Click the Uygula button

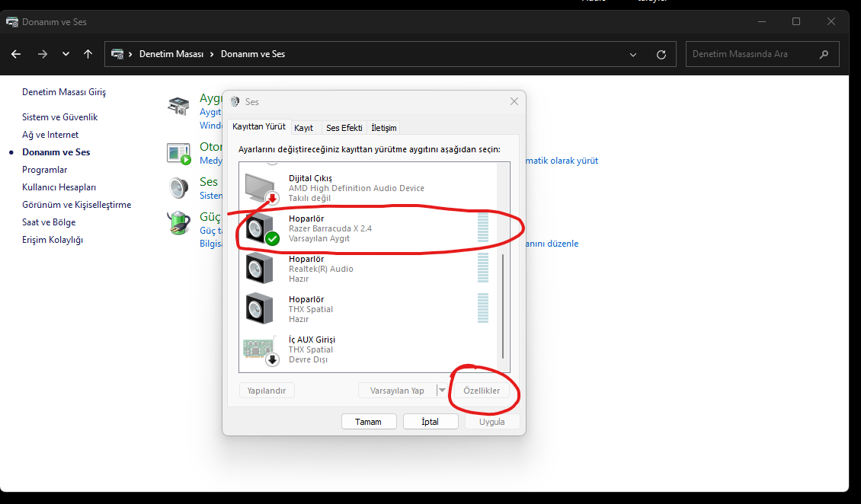[491, 422]
